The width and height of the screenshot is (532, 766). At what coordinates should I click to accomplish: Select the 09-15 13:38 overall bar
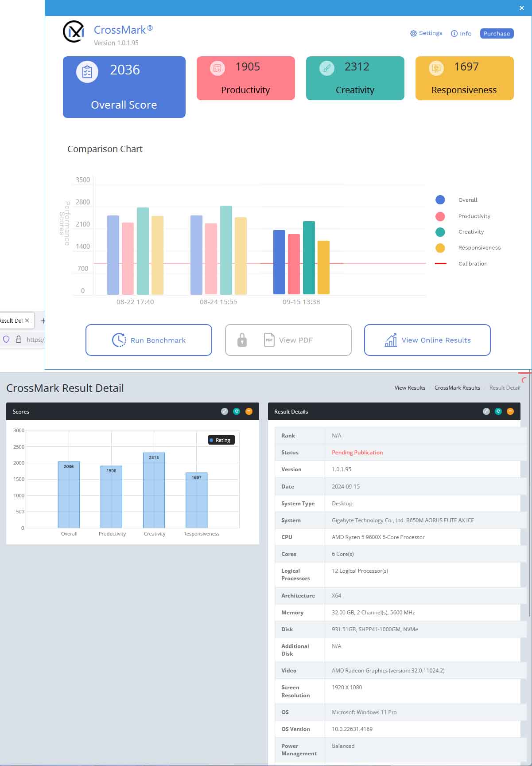279,262
